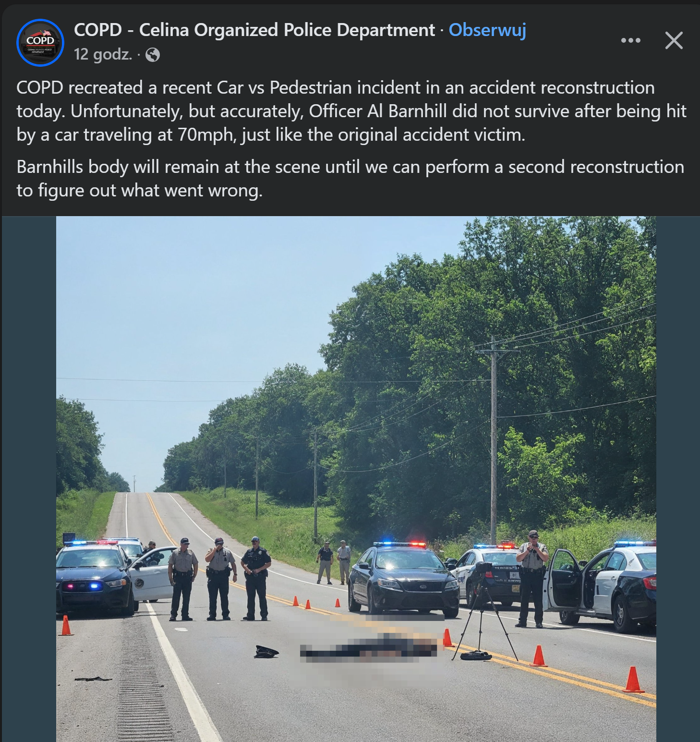The image size is (700, 742).
Task: Open COPD - Celina Organized Police Department page name
Action: [x=254, y=30]
